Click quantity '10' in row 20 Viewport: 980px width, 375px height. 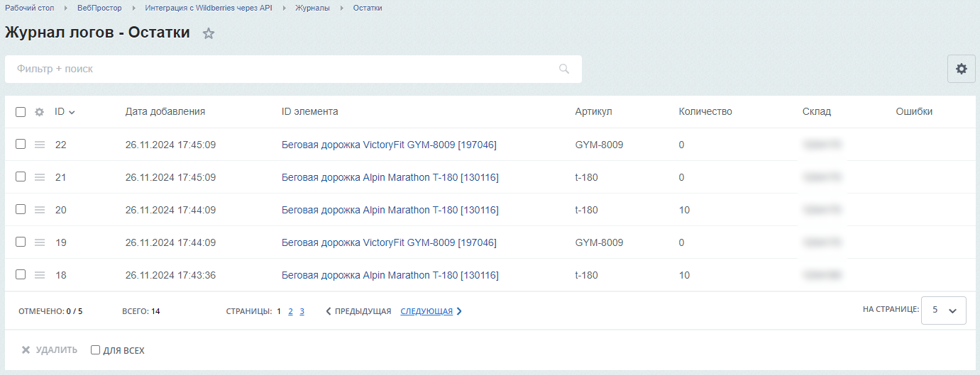click(x=684, y=210)
